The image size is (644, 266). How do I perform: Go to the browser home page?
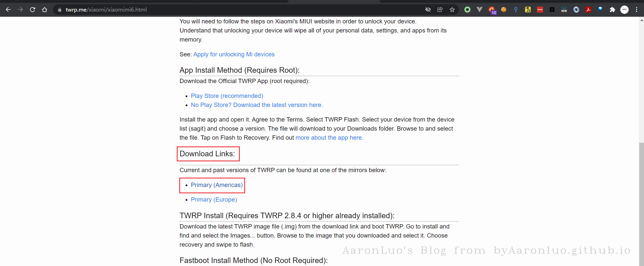tap(45, 10)
